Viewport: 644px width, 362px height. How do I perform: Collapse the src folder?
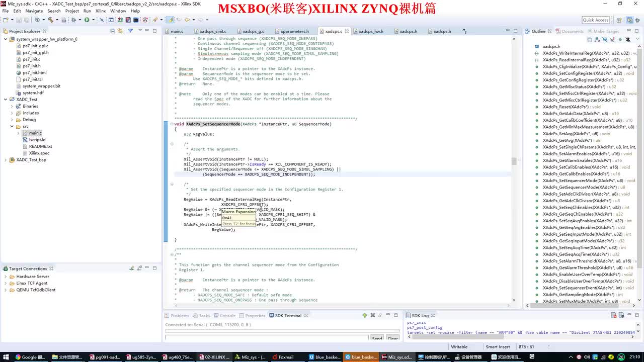12,126
